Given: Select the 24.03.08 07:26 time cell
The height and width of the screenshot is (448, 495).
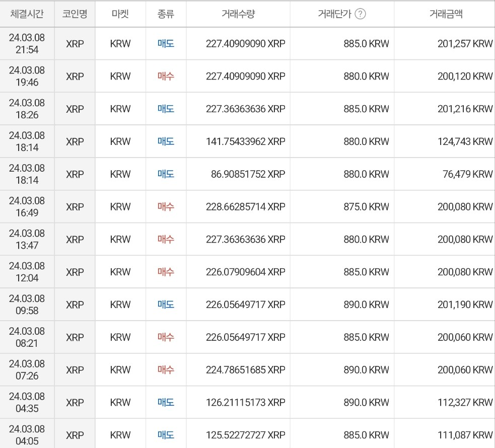Looking at the screenshot, I should coord(27,370).
